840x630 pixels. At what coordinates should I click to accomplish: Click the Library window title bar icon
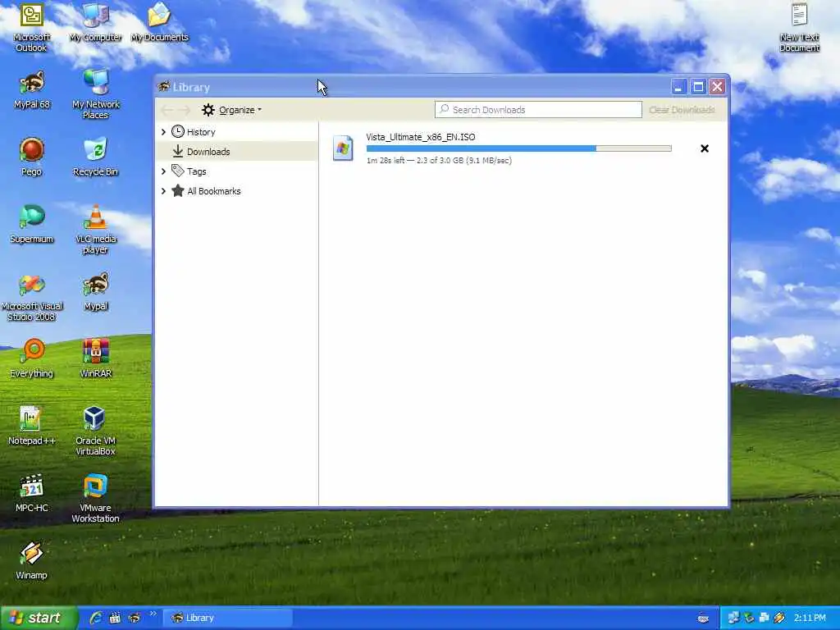click(x=164, y=86)
